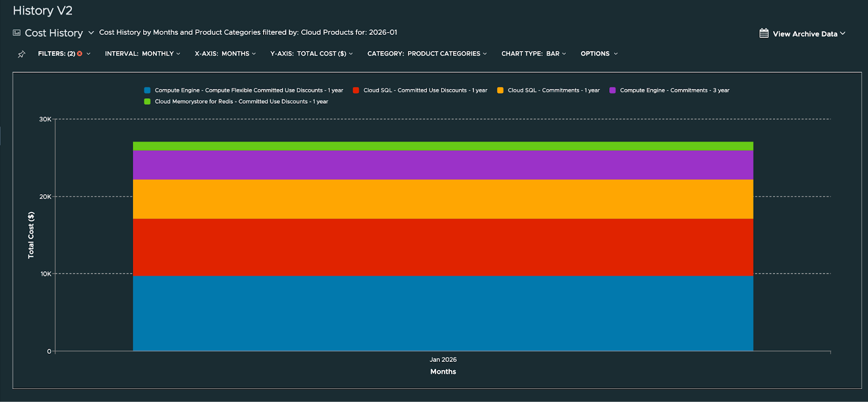Image resolution: width=868 pixels, height=402 pixels.
Task: Toggle Cloud SQL Commitments 1 year legend
Action: click(553, 91)
